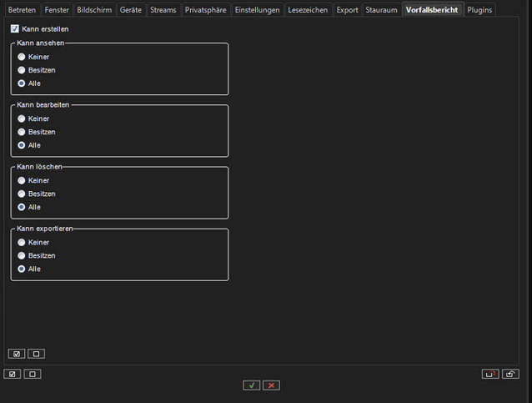Select Keiner under Kann exportieren
The height and width of the screenshot is (403, 532).
[x=22, y=242]
